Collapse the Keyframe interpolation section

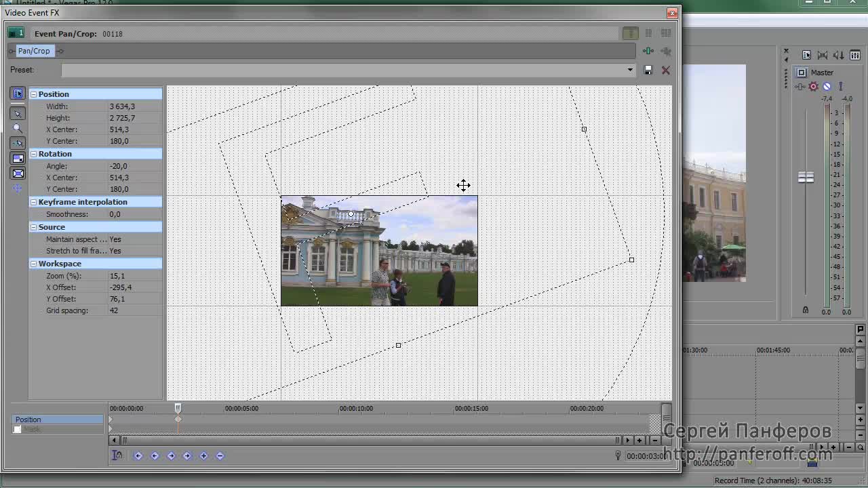[33, 202]
